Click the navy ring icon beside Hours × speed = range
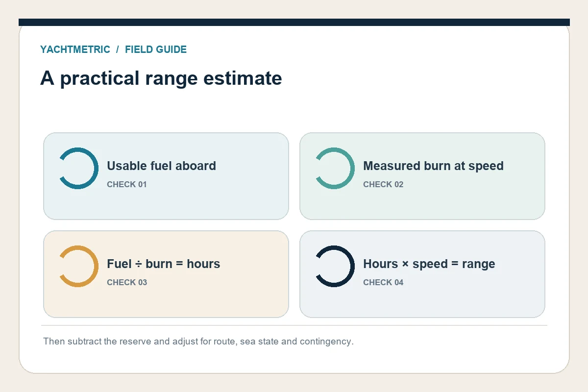This screenshot has width=588, height=392. coord(335,266)
